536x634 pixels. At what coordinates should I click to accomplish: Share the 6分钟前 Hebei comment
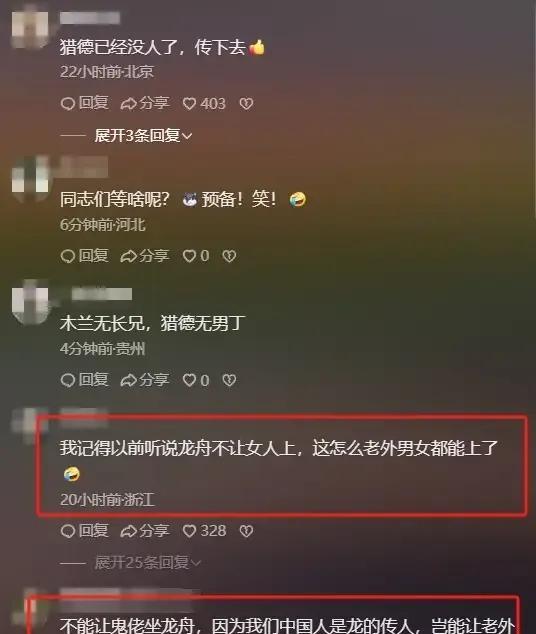[x=145, y=256]
